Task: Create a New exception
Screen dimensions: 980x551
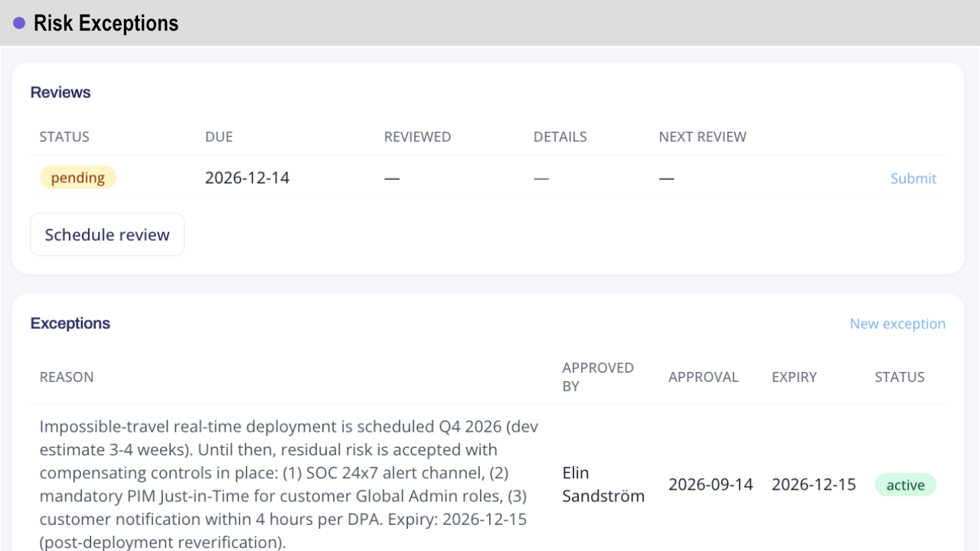Action: 897,324
